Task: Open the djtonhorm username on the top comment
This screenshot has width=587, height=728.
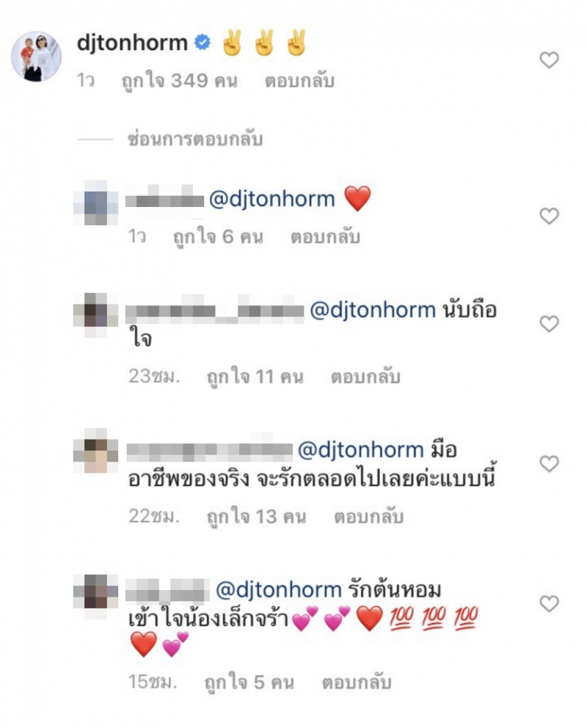Action: 132,43
